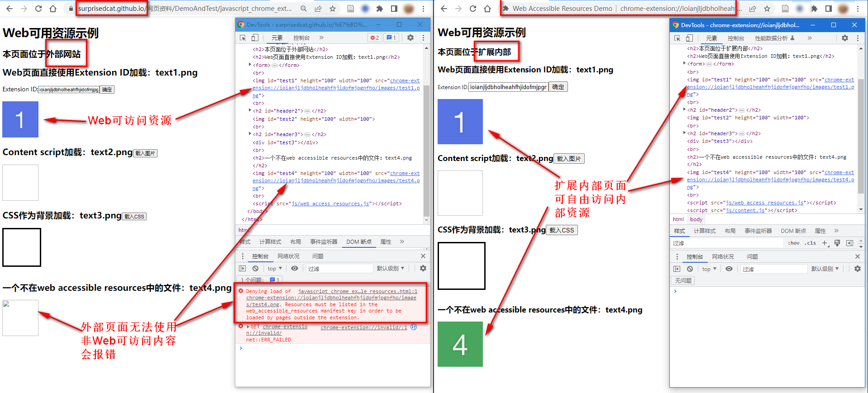Viewport: 868px width, 393px height.
Task: Click 载入CSS button on left page
Action: tap(134, 217)
